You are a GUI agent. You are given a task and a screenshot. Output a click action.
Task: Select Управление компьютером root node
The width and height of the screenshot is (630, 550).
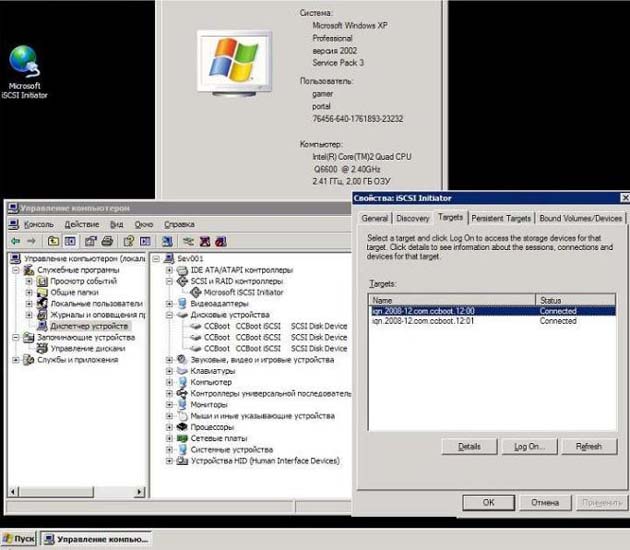click(84, 258)
